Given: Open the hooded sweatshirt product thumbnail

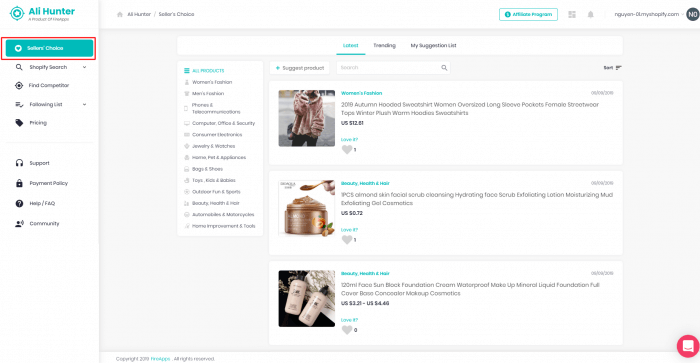Looking at the screenshot, I should tap(307, 118).
